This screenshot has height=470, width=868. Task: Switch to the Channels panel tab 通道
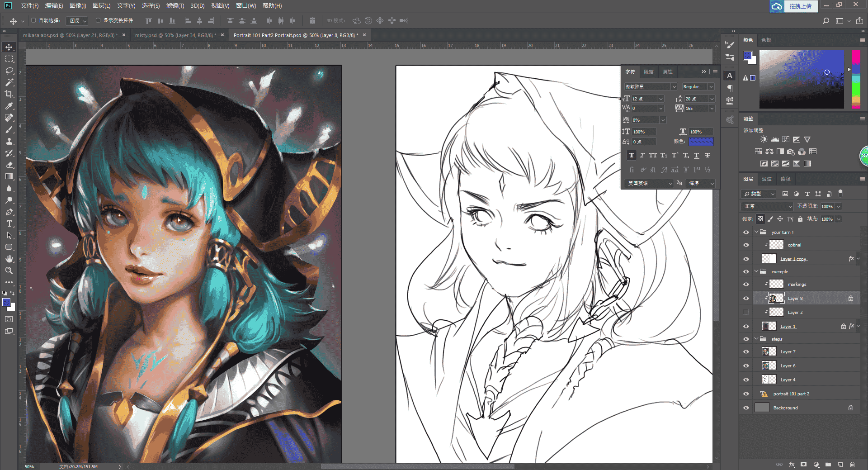[767, 179]
